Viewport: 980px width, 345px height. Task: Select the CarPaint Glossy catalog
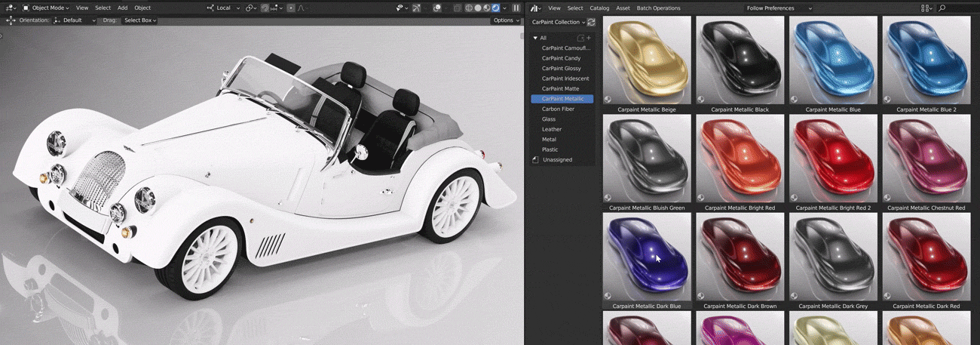[x=562, y=69]
